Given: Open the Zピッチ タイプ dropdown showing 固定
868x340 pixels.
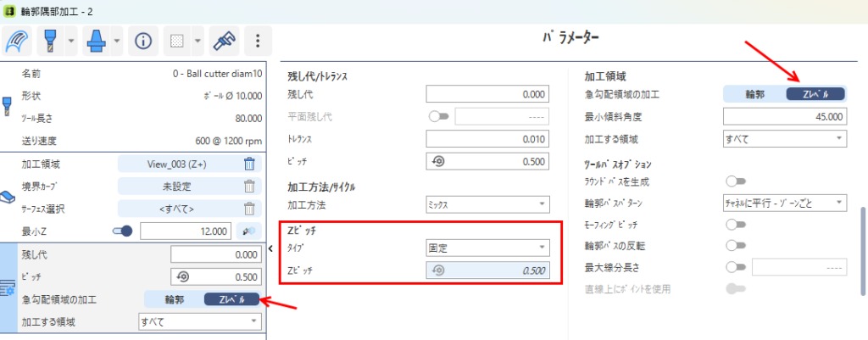Looking at the screenshot, I should pyautogui.click(x=488, y=248).
